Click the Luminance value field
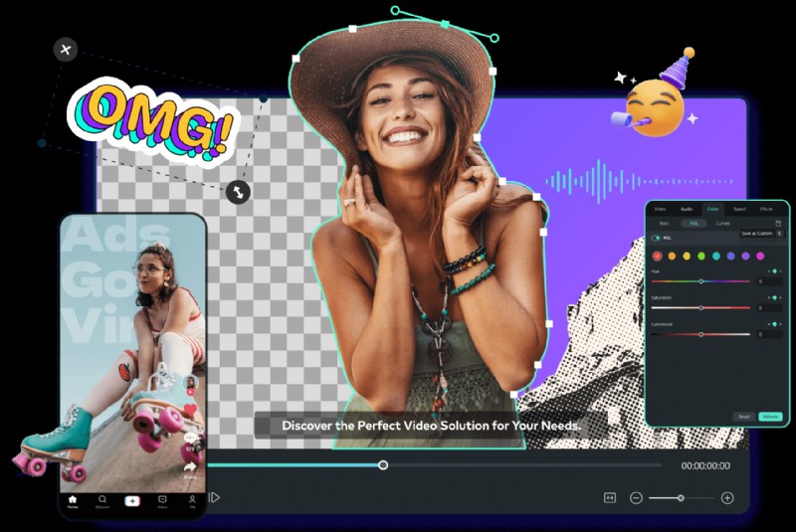The height and width of the screenshot is (532, 796). tap(769, 334)
